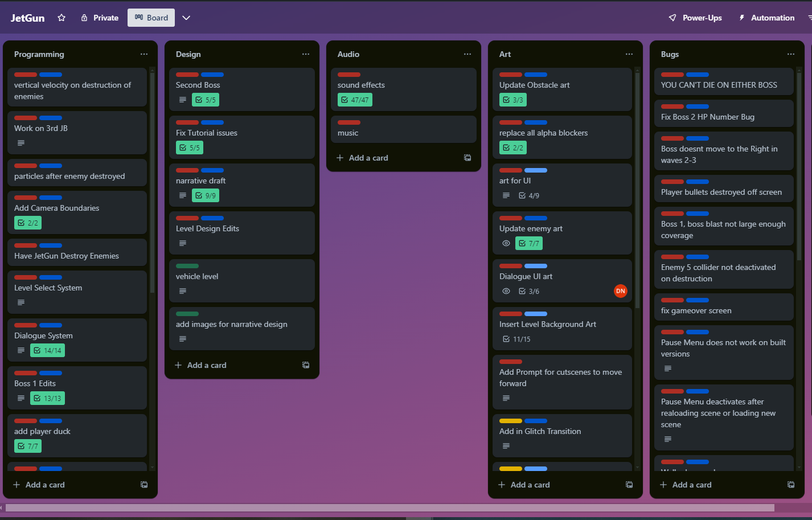This screenshot has width=812, height=520.
Task: Open Art list actions menu
Action: (x=629, y=54)
